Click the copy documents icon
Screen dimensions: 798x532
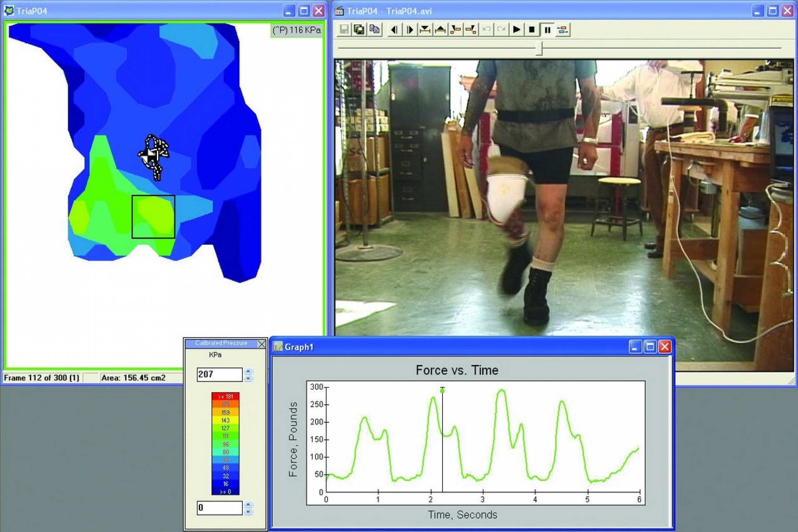(x=374, y=30)
